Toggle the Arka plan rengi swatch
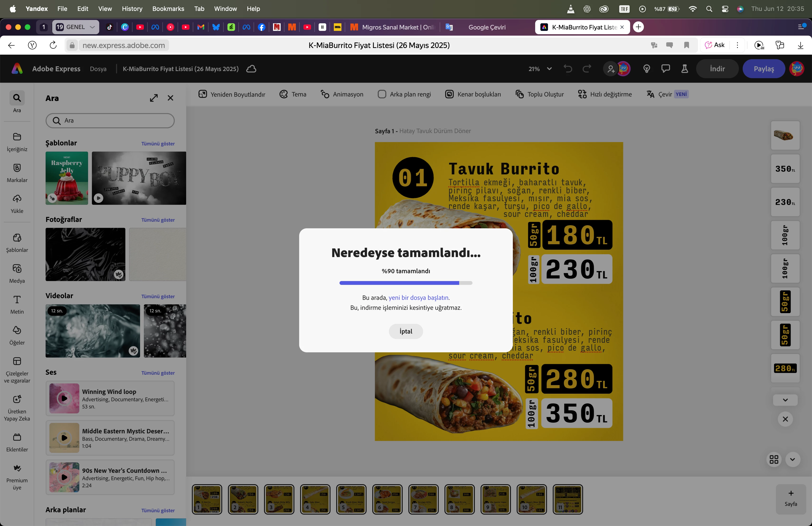The image size is (812, 526). [x=382, y=94]
